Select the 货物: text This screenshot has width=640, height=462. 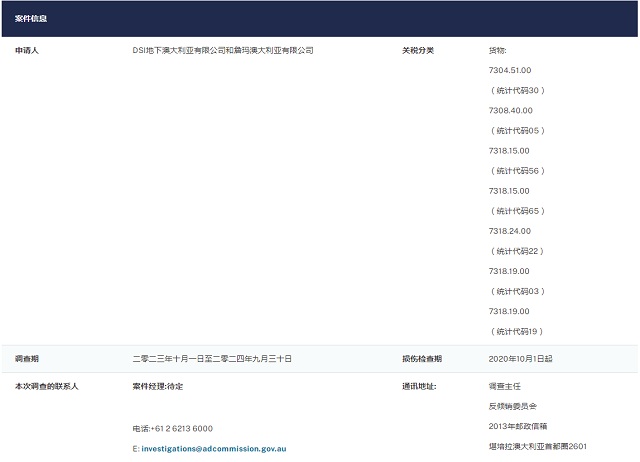(x=497, y=50)
